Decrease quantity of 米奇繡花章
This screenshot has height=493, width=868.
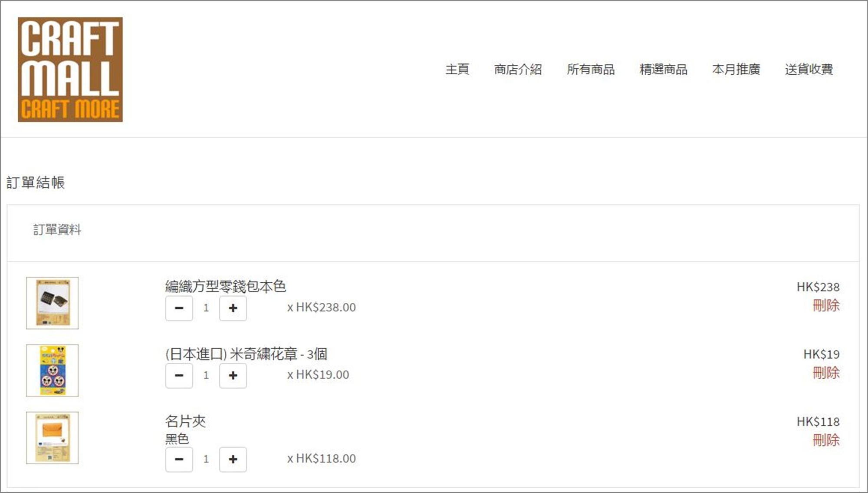179,375
